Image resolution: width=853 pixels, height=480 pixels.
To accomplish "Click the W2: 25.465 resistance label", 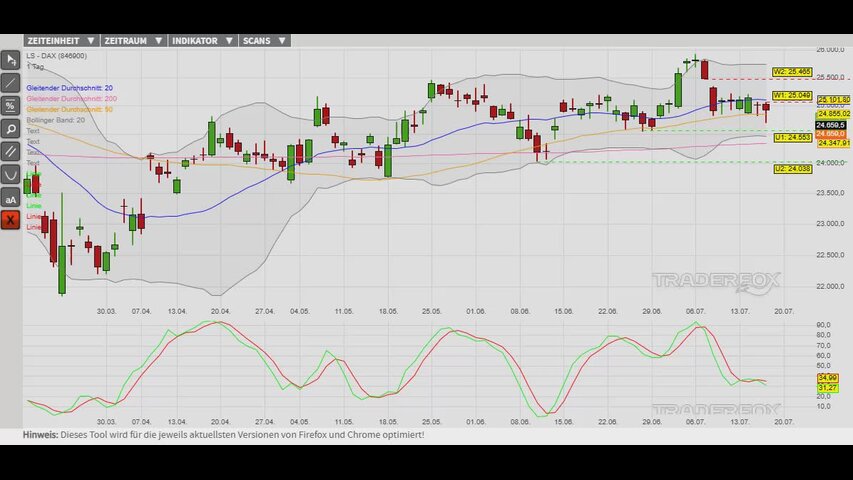I will point(793,72).
